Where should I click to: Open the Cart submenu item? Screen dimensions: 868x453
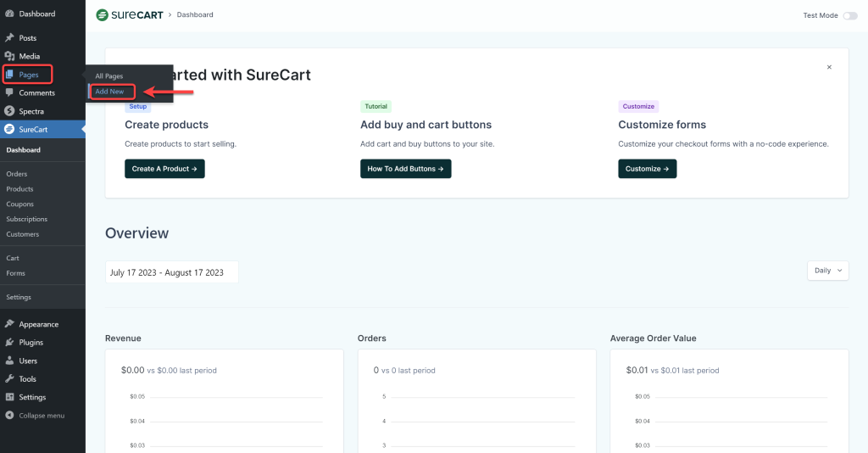[x=13, y=258]
